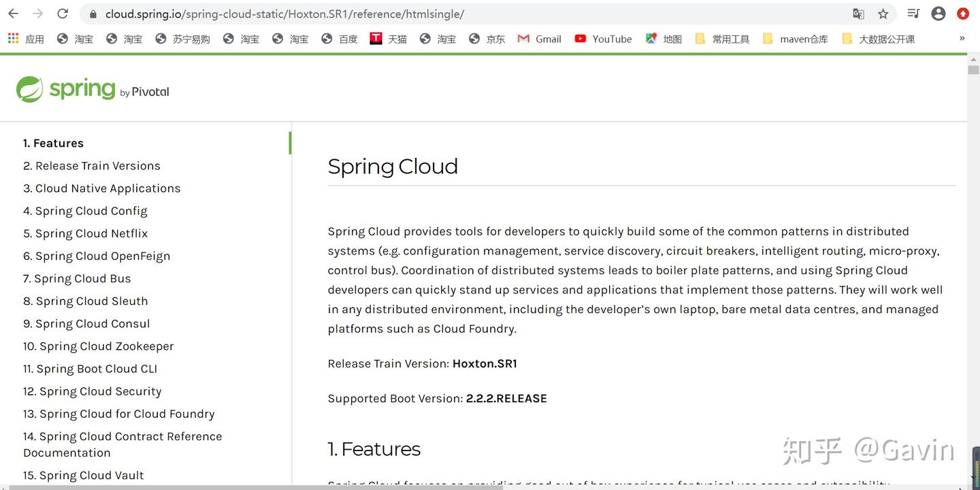Viewport: 980px width, 490px height.
Task: Expand the 大数据公开课 bookmark folder
Action: (878, 39)
